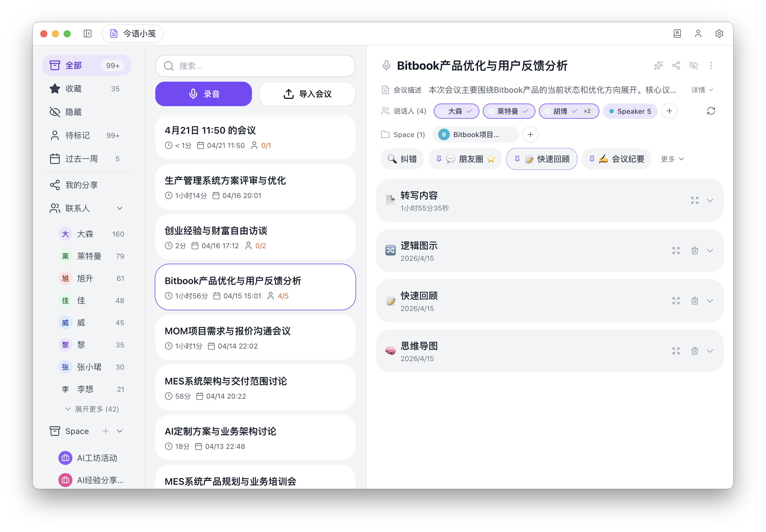Select contact 旭升
The height and width of the screenshot is (532, 766).
tap(91, 278)
